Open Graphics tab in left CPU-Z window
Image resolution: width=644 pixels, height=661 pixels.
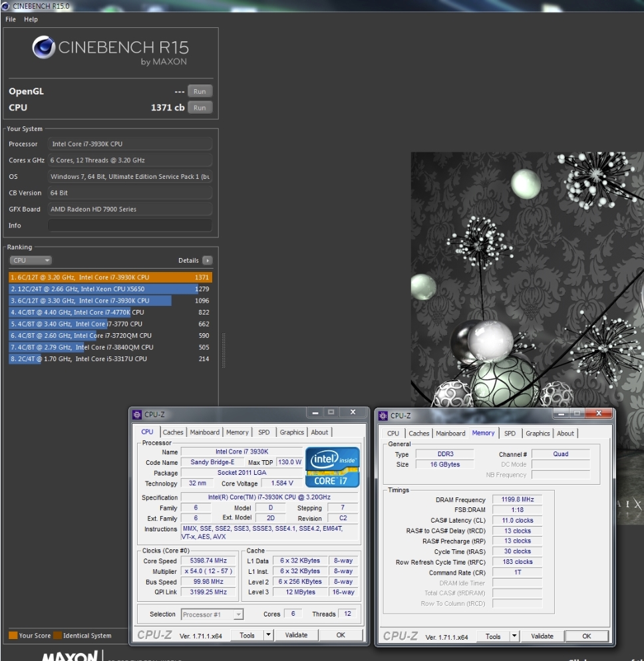pos(292,432)
